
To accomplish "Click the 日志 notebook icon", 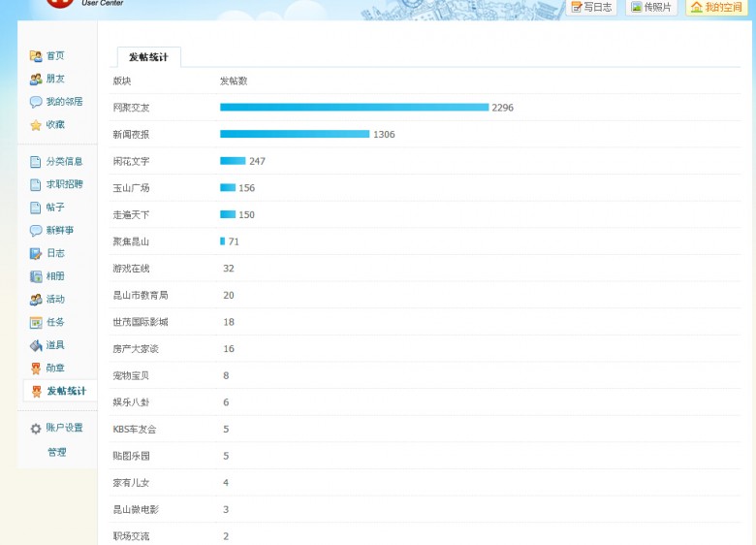I will 36,254.
